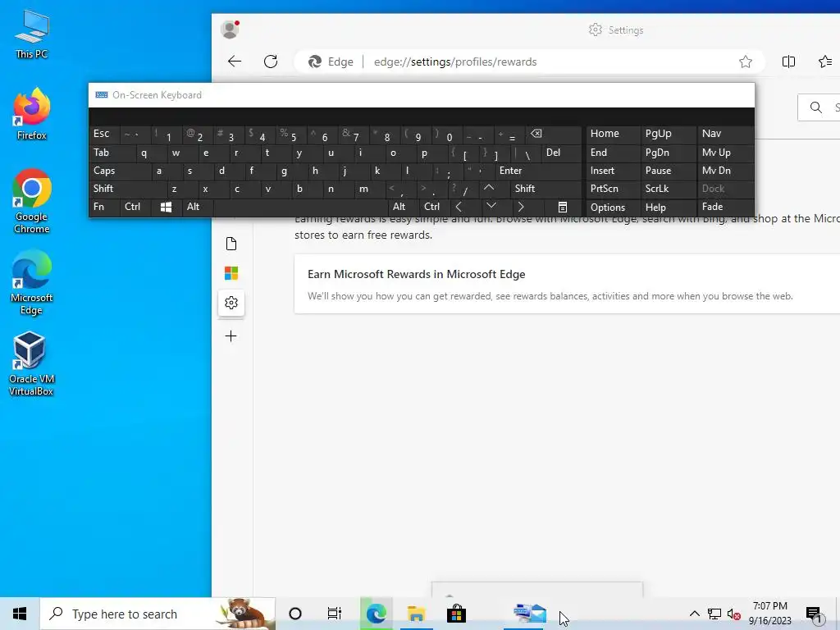Click the space bar on On-Screen Keyboard
Image resolution: width=840 pixels, height=630 pixels.
tap(300, 207)
